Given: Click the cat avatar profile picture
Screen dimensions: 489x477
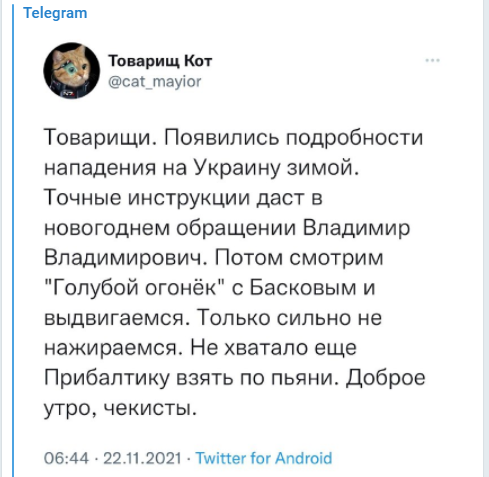Looking at the screenshot, I should [71, 71].
